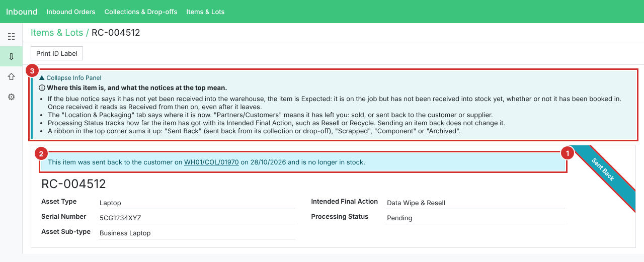Viewport: 644px width, 262px height.
Task: Open the Inbound app menu
Action: click(22, 12)
